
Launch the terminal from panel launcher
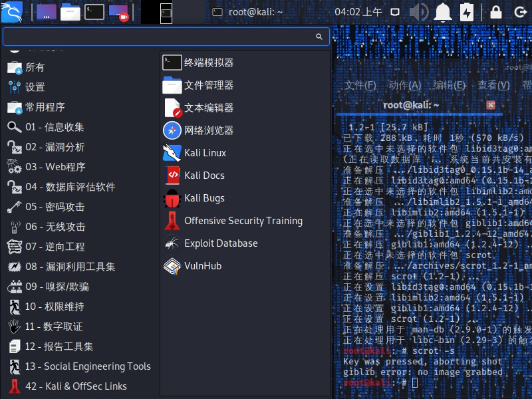(94, 12)
